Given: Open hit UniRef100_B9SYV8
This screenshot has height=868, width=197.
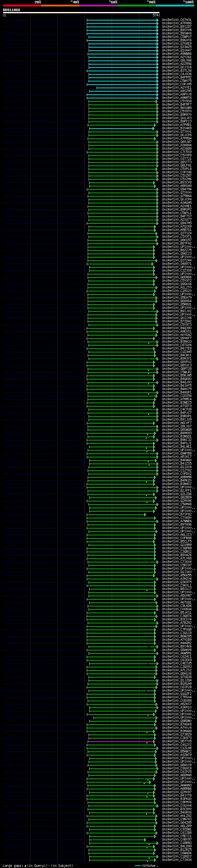Looking at the screenshot, I should coord(177,30).
